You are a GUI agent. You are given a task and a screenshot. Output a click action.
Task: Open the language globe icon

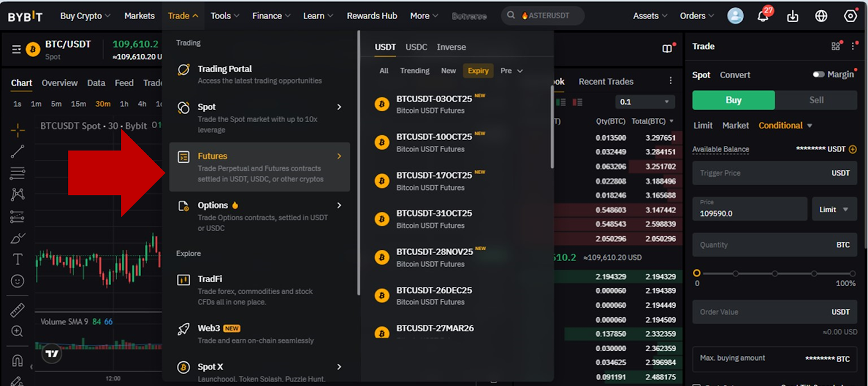pyautogui.click(x=821, y=16)
